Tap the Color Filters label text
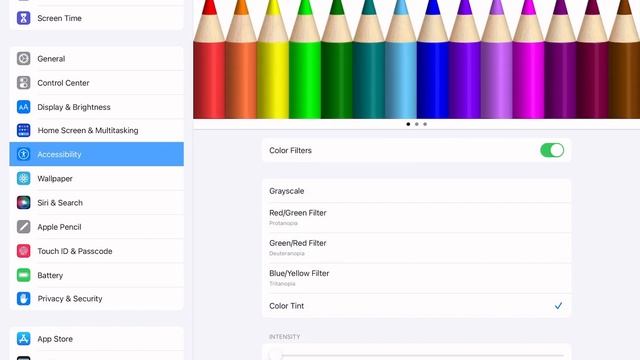Screen dimensions: 640x360 pos(290,150)
